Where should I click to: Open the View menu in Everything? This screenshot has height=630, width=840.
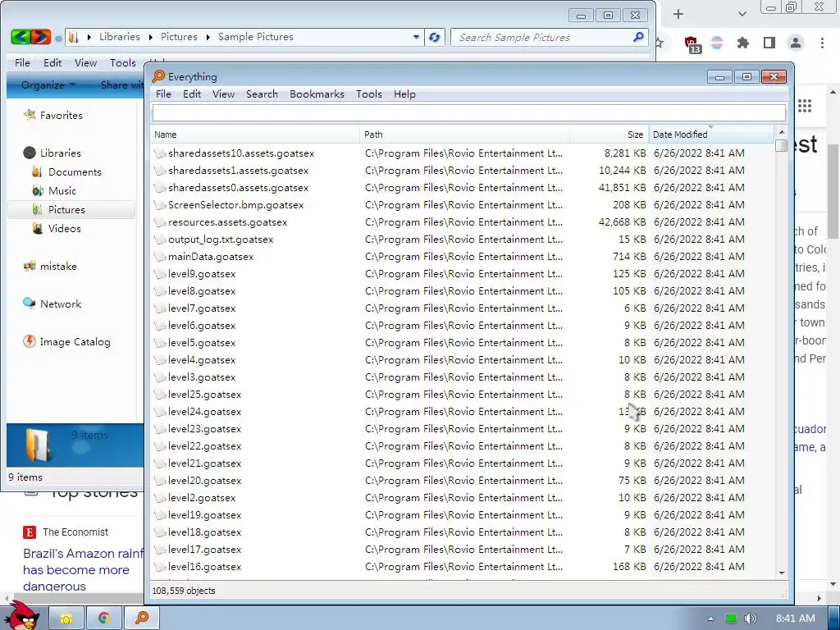click(x=223, y=94)
